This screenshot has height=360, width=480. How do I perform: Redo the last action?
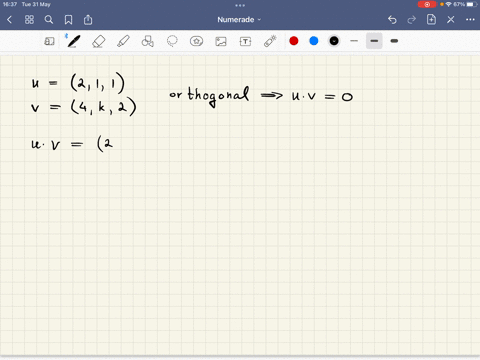coord(412,20)
